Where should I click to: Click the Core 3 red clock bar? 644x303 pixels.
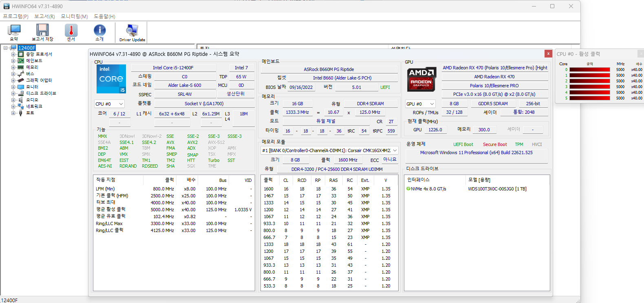click(x=589, y=87)
